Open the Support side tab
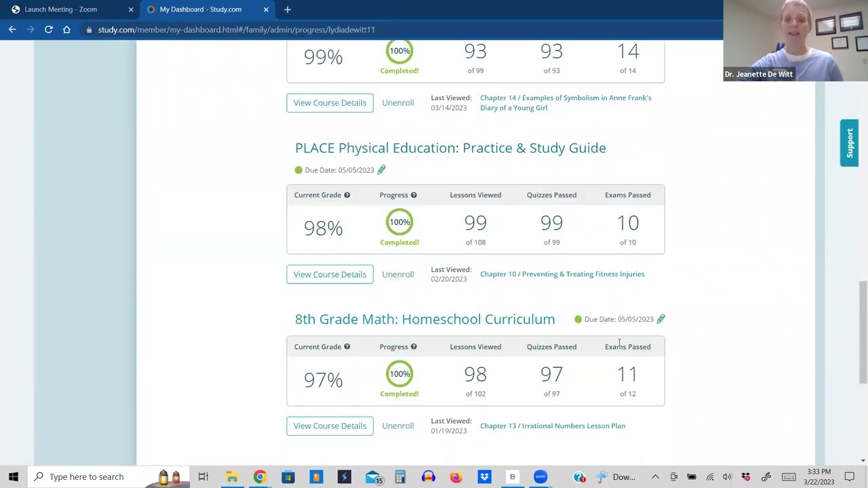The width and height of the screenshot is (868, 488). pyautogui.click(x=849, y=143)
